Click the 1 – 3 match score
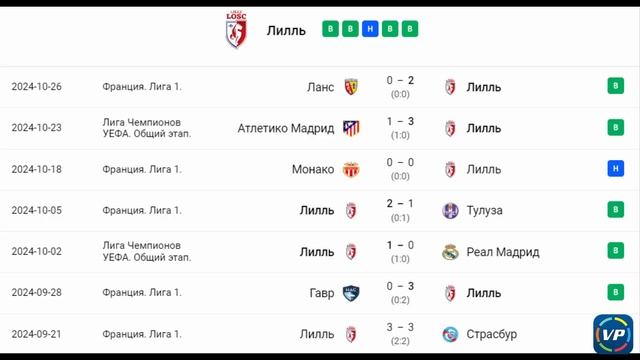Image resolution: width=640 pixels, height=360 pixels. (400, 121)
